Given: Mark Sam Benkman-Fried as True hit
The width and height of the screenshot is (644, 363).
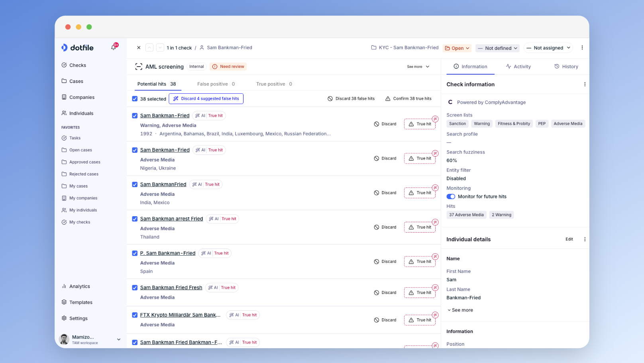Looking at the screenshot, I should pyautogui.click(x=420, y=158).
